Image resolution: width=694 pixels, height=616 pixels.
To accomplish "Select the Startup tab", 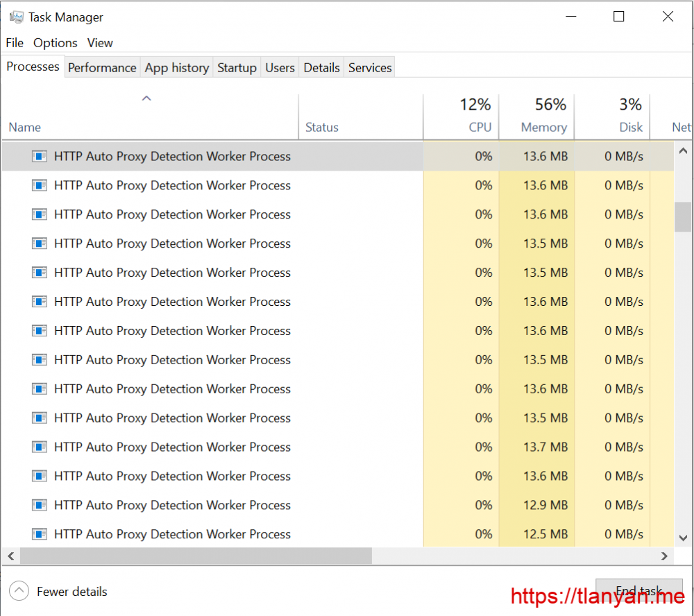I will pos(237,67).
